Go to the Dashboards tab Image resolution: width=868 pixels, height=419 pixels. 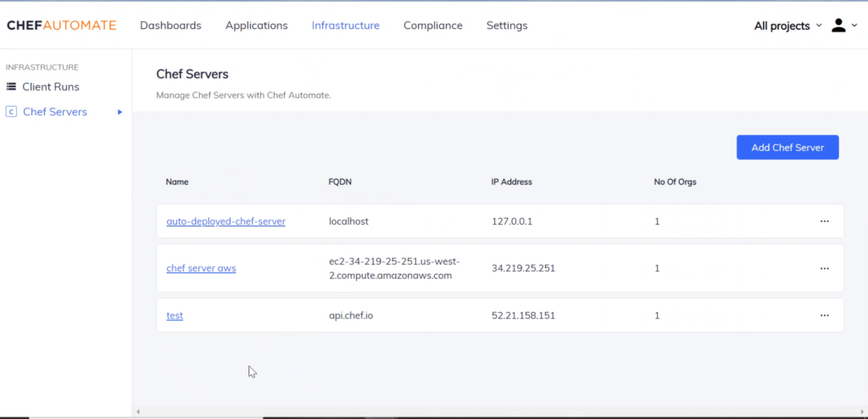pyautogui.click(x=170, y=25)
